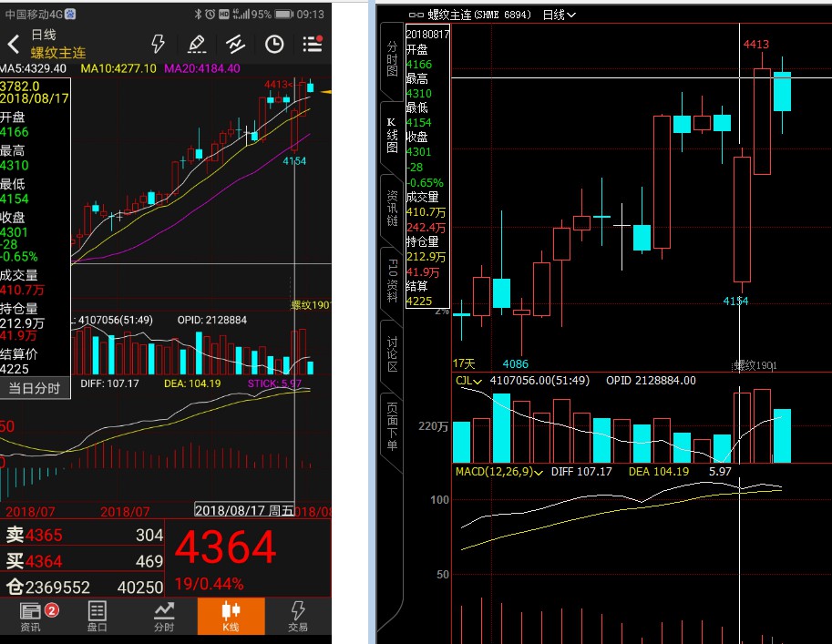Viewport: 832px width, 644px height.
Task: Open the indicator lines overlay icon
Action: click(235, 44)
